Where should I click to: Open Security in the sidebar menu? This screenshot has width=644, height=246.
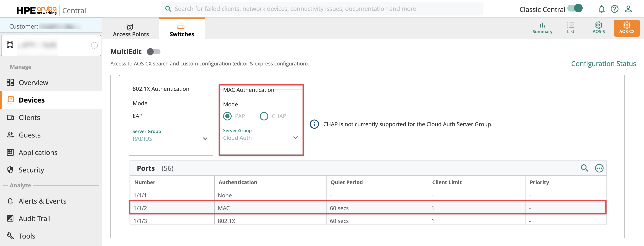tap(31, 170)
